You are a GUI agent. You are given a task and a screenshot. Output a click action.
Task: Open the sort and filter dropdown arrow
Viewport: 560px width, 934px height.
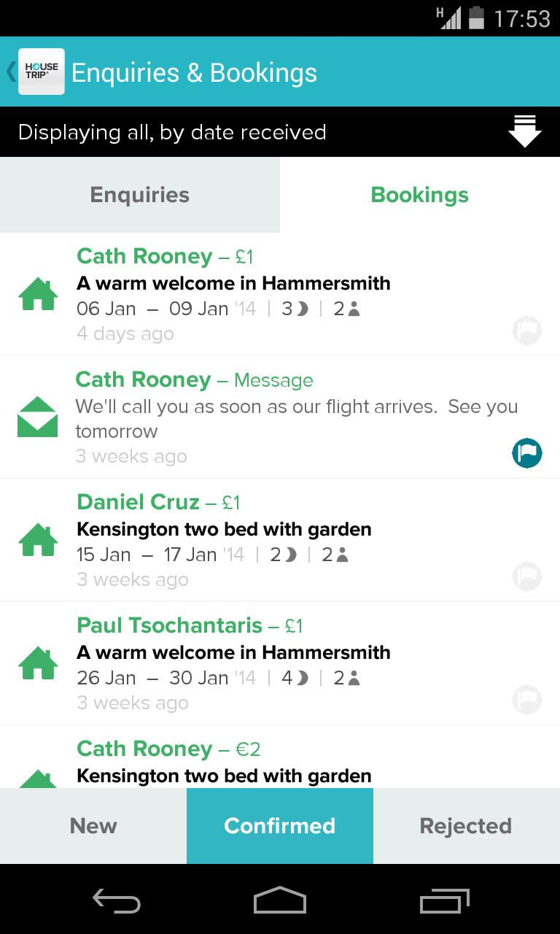[524, 132]
